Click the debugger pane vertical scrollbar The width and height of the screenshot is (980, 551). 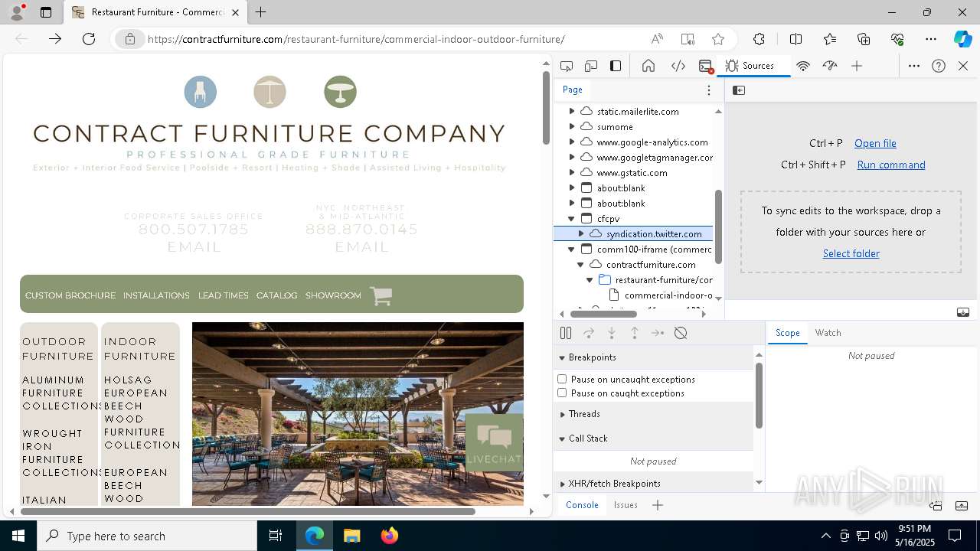click(759, 394)
